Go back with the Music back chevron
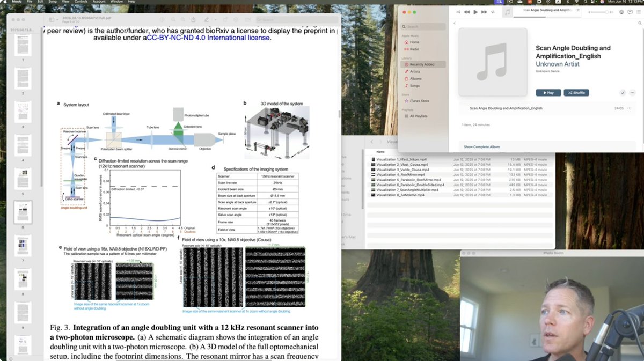The image size is (644, 361). (455, 23)
